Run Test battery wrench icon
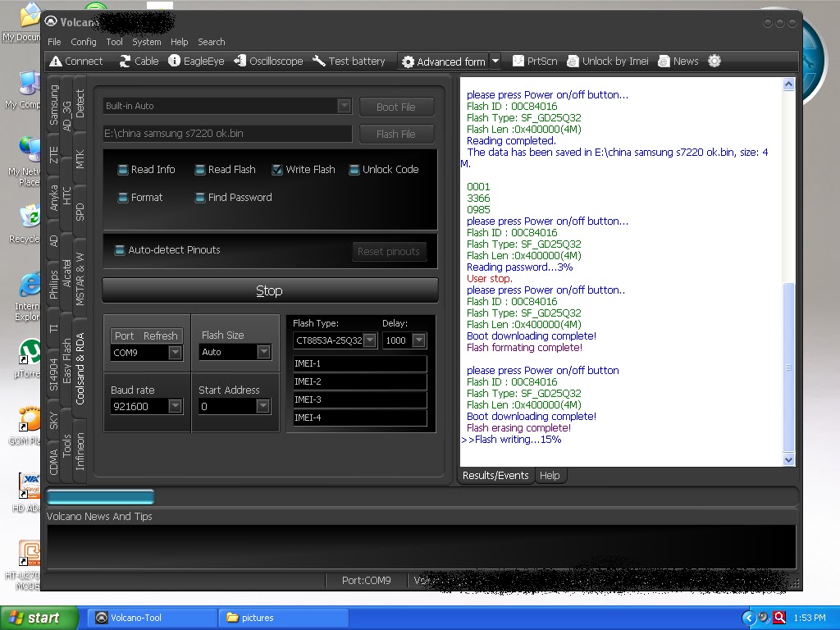This screenshot has height=630, width=840. coord(319,61)
